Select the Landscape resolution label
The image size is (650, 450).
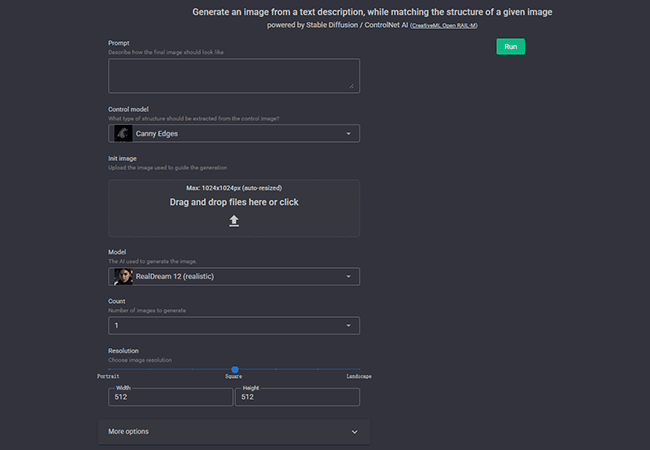(x=358, y=377)
